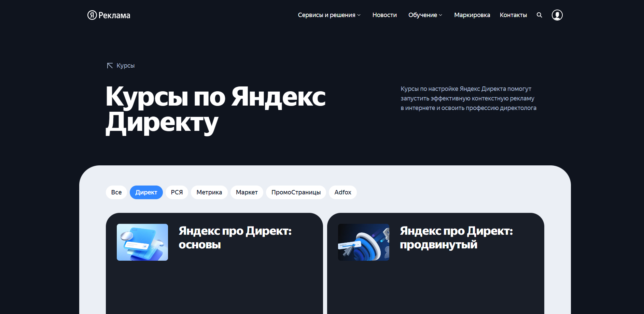Filter courses by Метрика

coord(209,192)
